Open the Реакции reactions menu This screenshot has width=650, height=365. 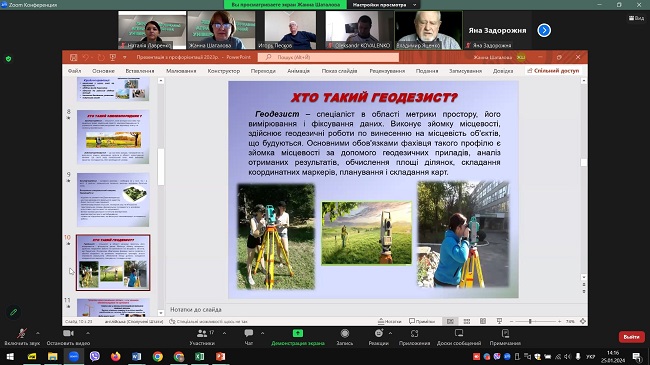click(378, 337)
